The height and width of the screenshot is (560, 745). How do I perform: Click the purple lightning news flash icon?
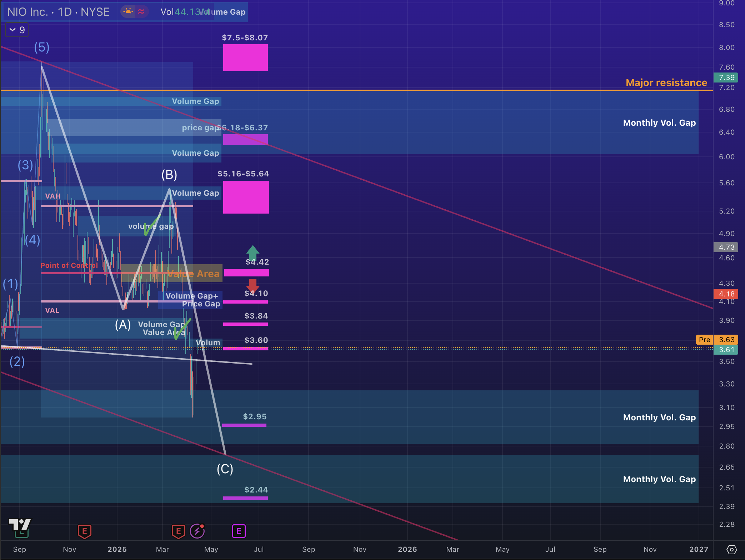pos(197,531)
